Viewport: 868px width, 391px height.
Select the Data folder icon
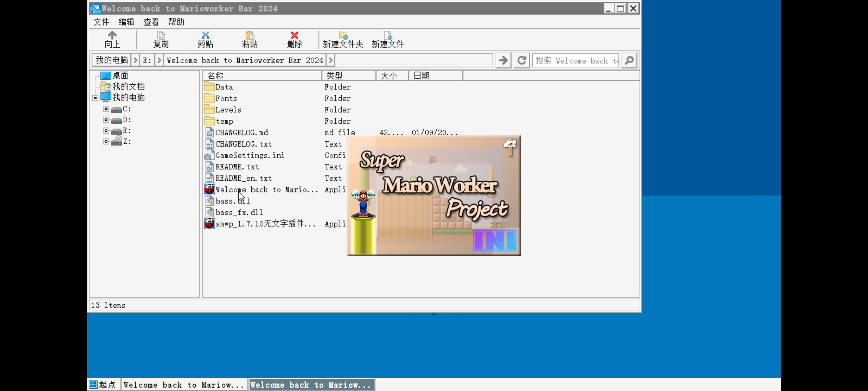pyautogui.click(x=209, y=87)
